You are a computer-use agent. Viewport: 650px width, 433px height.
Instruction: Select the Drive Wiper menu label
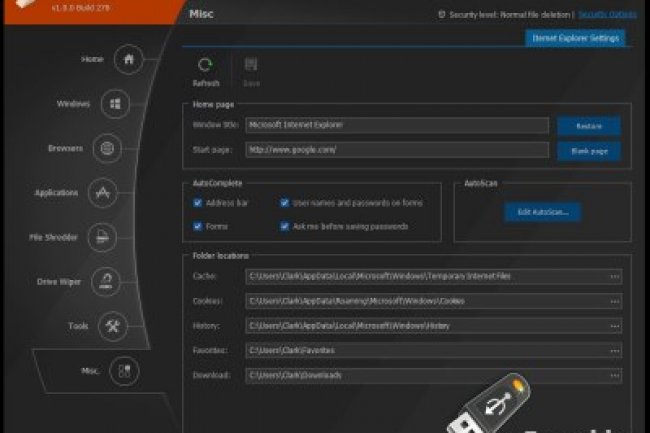click(59, 282)
